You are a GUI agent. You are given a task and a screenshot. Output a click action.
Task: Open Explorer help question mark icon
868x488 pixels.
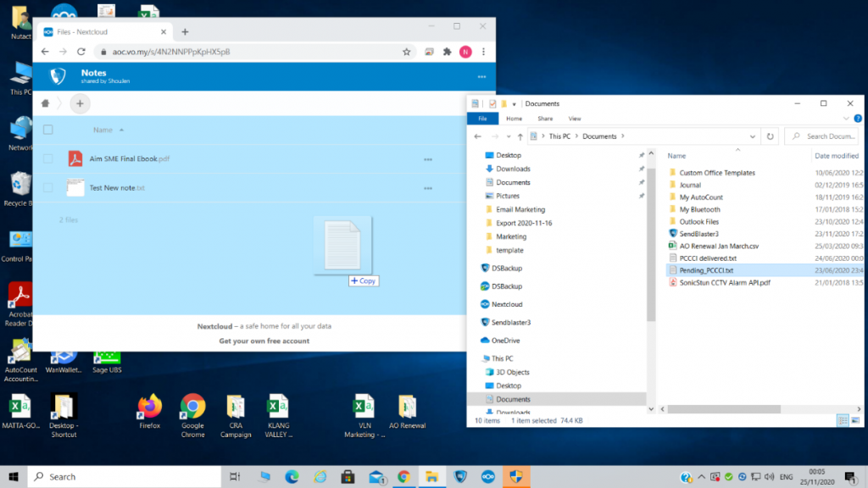pyautogui.click(x=858, y=119)
